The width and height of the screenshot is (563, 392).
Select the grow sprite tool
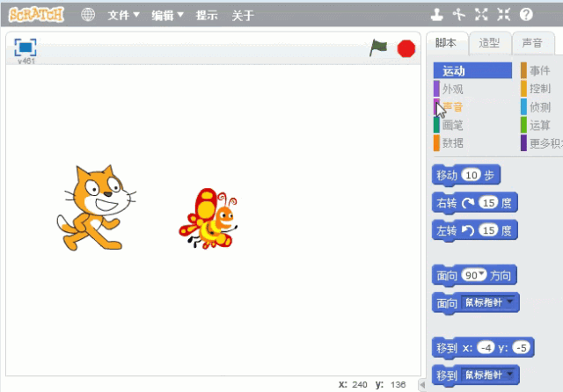[x=481, y=15]
